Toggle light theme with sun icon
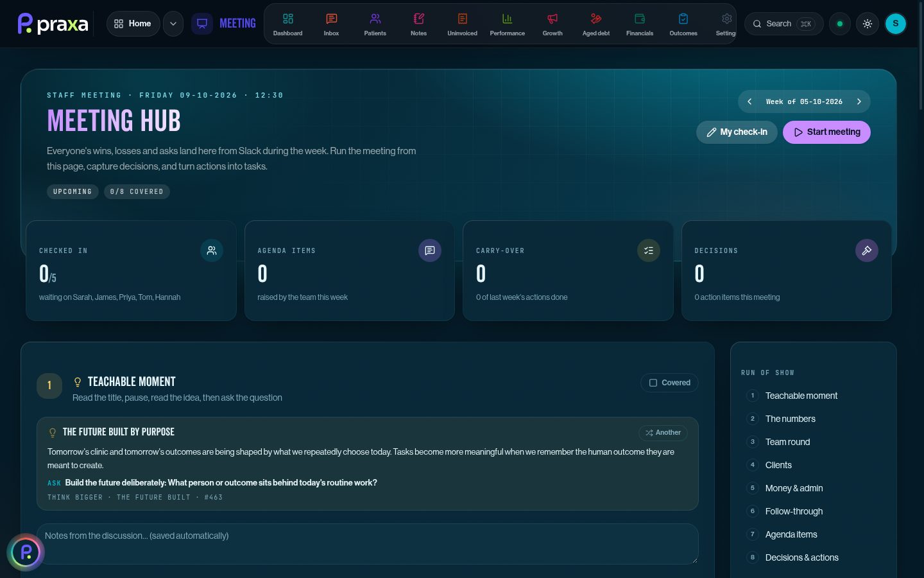The image size is (924, 578). click(x=868, y=24)
